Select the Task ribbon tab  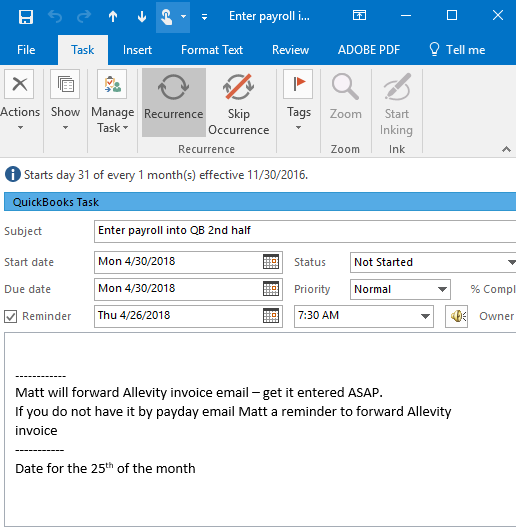click(x=83, y=50)
